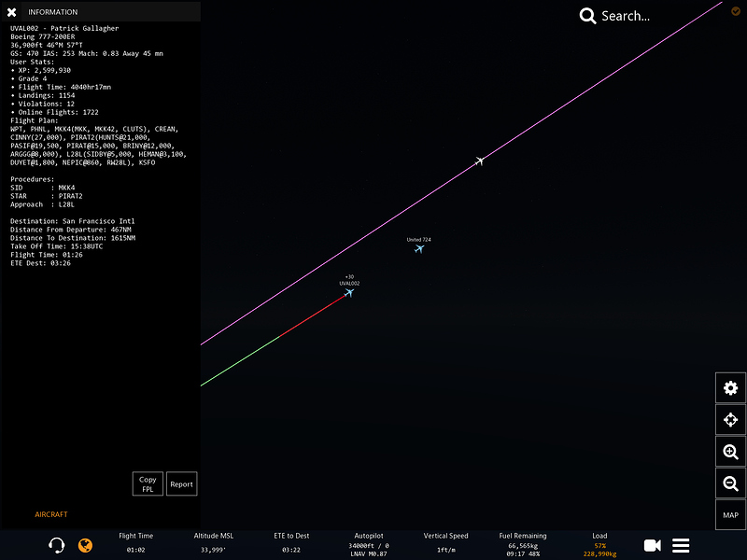Tap the Load status readout
This screenshot has height=560, width=747.
pyautogui.click(x=599, y=545)
